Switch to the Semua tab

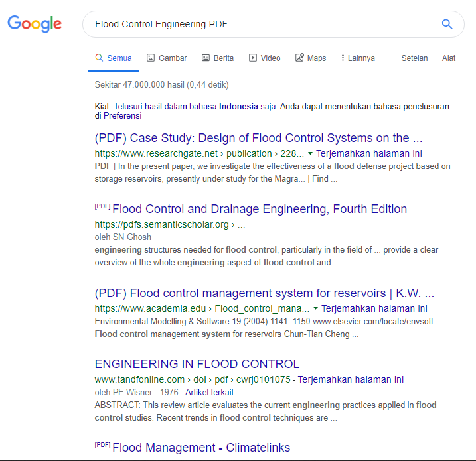click(114, 58)
